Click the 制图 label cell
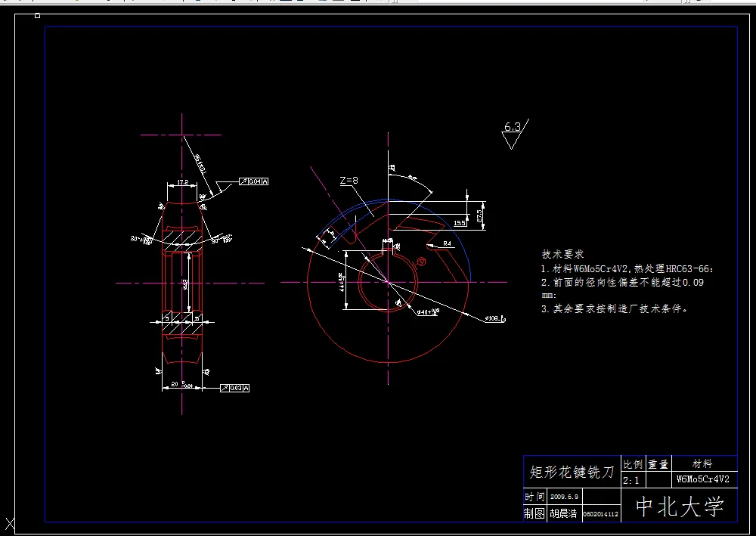This screenshot has width=756, height=536. (534, 513)
